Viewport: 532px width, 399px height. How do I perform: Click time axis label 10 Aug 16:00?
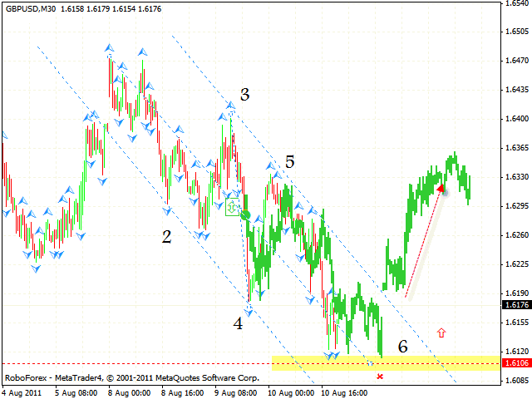(x=344, y=393)
